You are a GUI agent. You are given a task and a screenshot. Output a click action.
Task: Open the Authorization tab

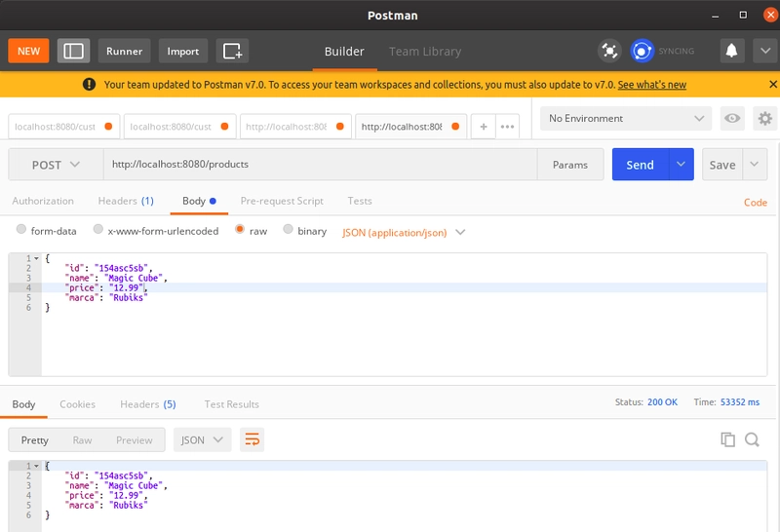[43, 201]
